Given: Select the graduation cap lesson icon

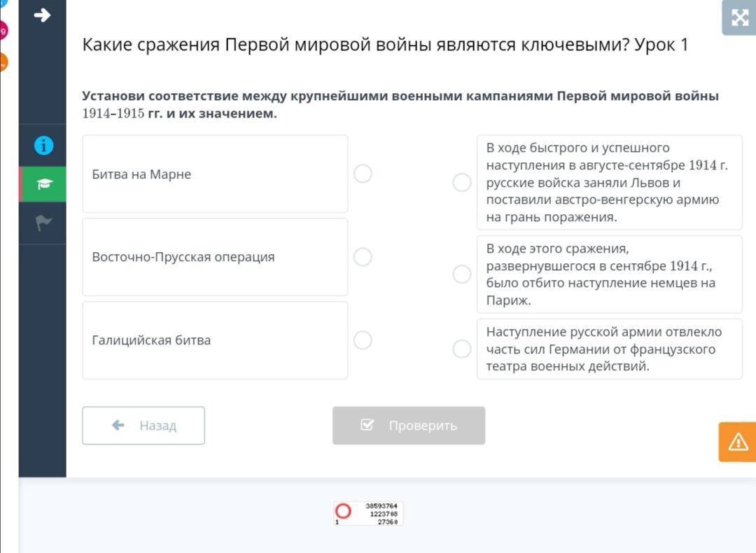Looking at the screenshot, I should pos(43,184).
